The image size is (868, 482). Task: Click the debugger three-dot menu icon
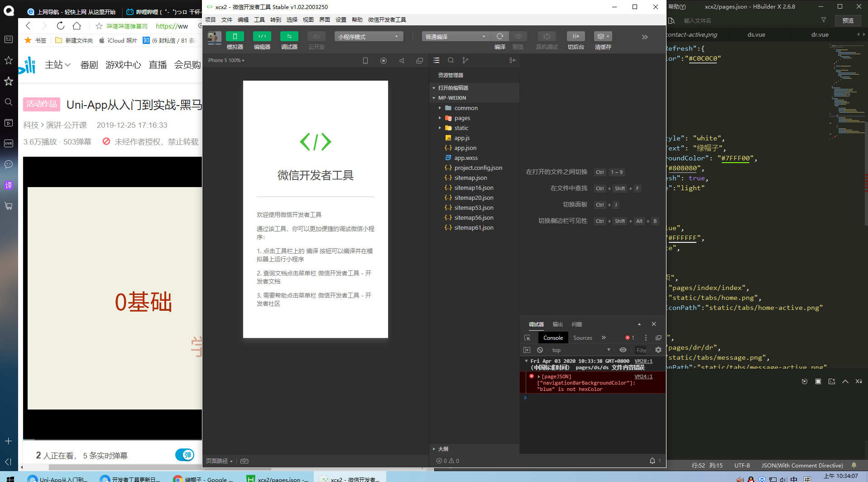pos(646,338)
